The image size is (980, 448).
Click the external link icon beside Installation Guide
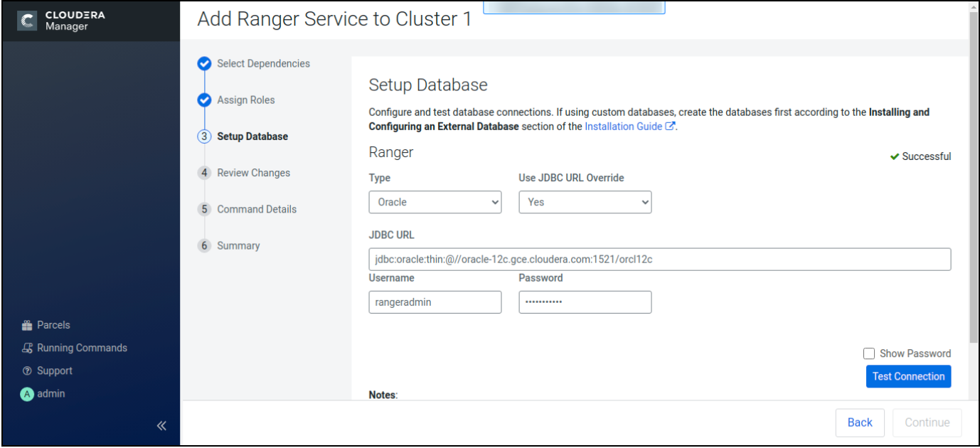(670, 126)
